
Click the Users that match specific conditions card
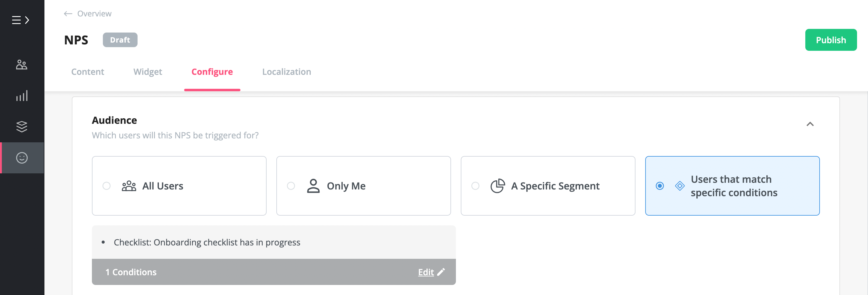tap(732, 186)
